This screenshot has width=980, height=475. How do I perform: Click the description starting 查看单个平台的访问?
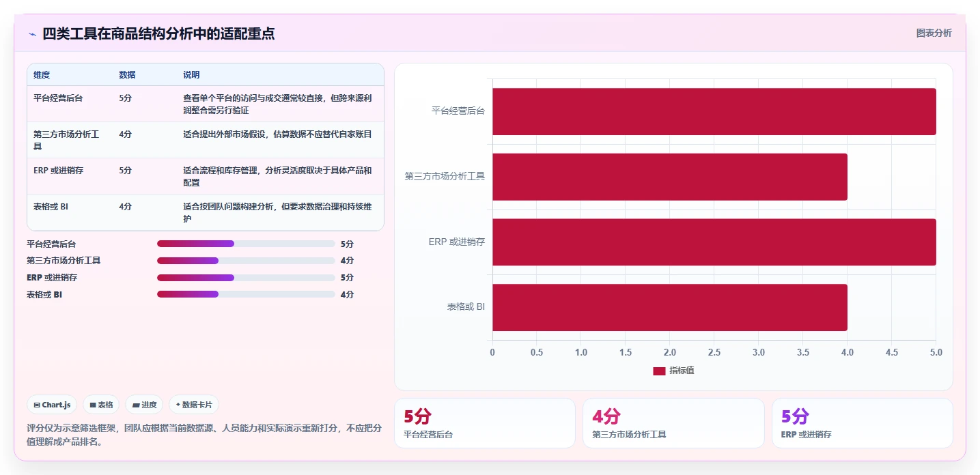pos(277,104)
